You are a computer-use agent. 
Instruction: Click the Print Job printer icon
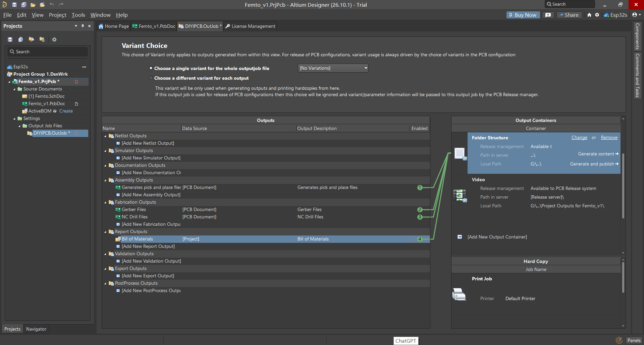click(459, 294)
